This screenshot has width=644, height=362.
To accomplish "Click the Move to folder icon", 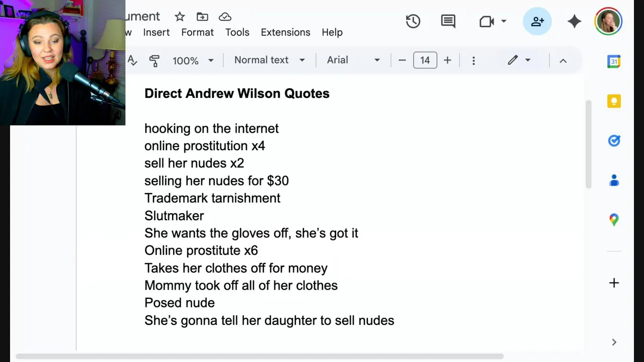I will [x=202, y=17].
